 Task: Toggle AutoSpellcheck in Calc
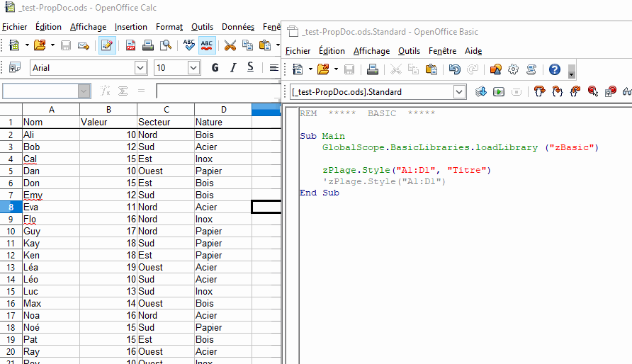click(x=206, y=45)
